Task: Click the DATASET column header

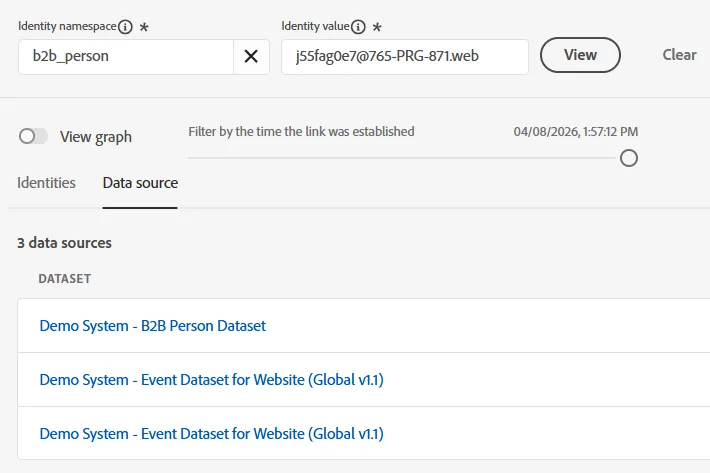Action: click(65, 279)
